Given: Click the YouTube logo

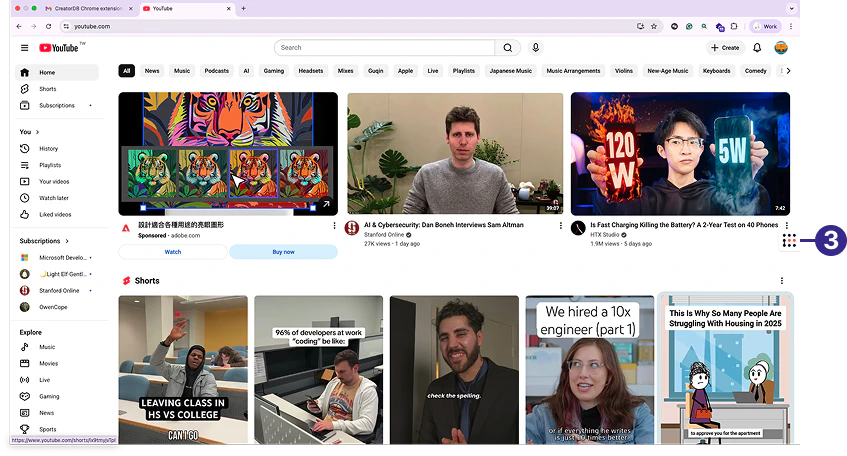Looking at the screenshot, I should [59, 48].
